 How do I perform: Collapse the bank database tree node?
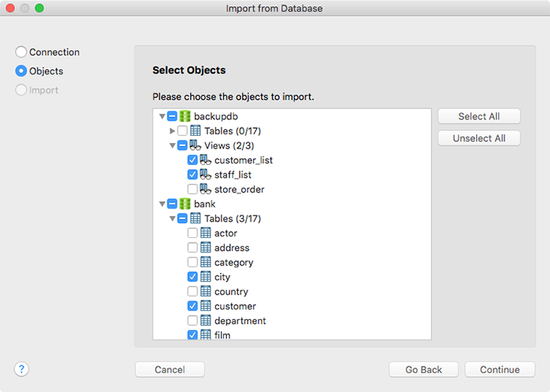coord(162,203)
